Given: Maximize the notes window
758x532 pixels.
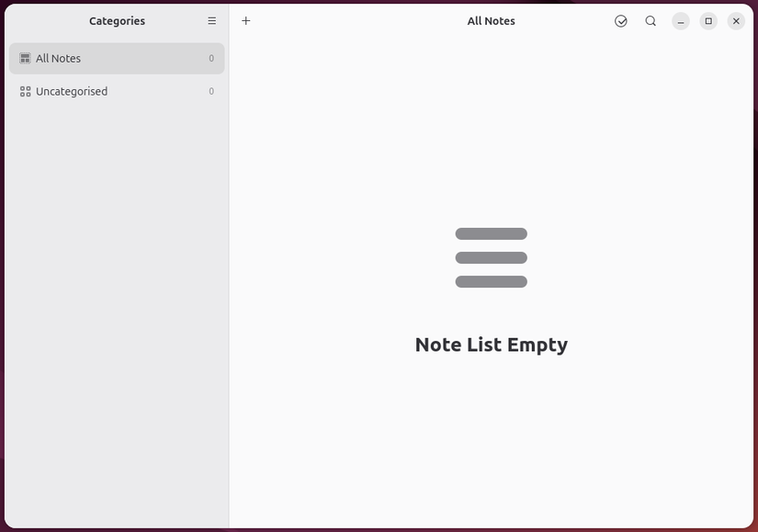Looking at the screenshot, I should [708, 21].
